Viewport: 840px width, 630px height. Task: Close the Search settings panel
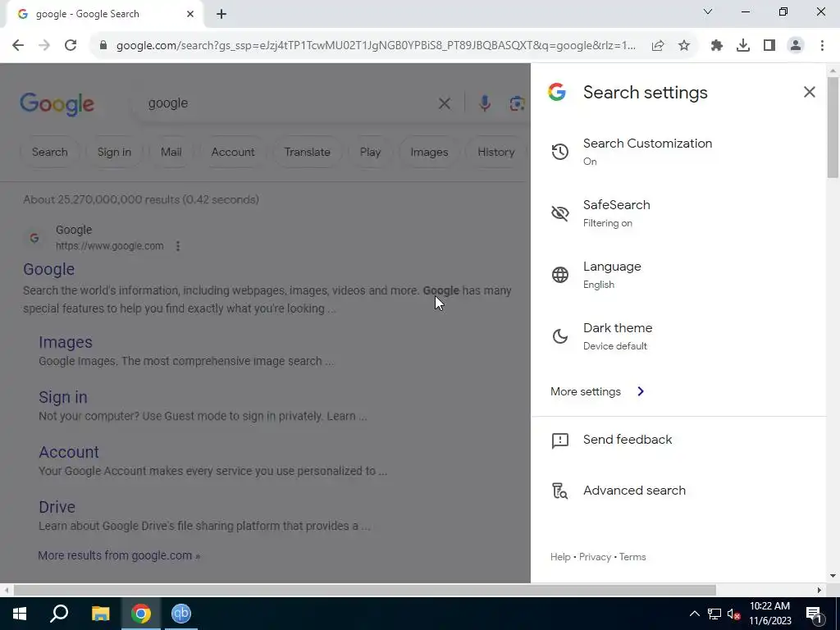(x=809, y=92)
